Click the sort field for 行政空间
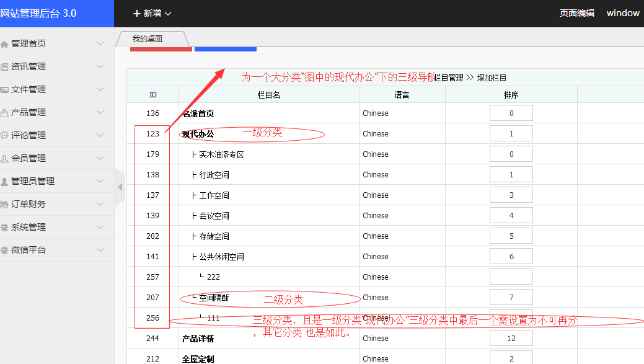 tap(511, 175)
